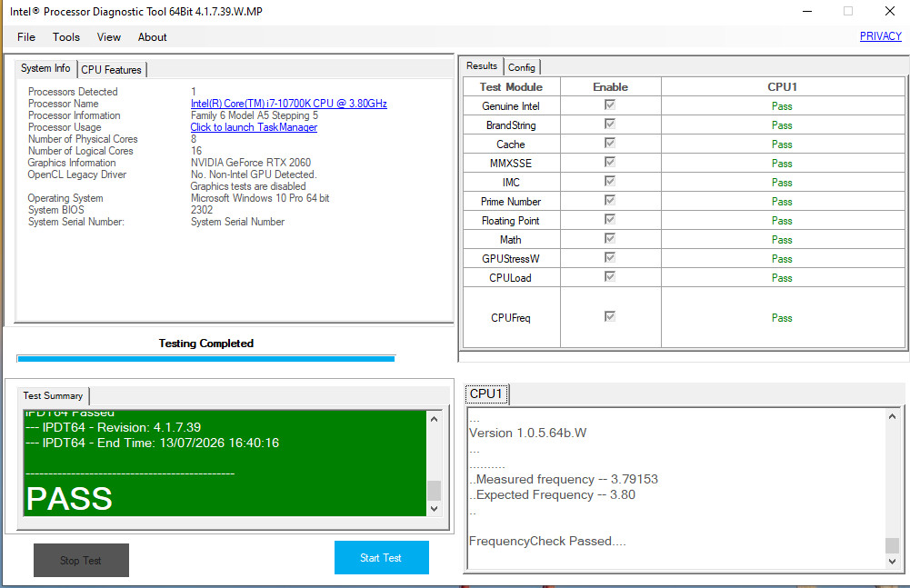Click the Test Summary scrollbar thumb
Viewport: 910px width, 588px height.
point(435,491)
